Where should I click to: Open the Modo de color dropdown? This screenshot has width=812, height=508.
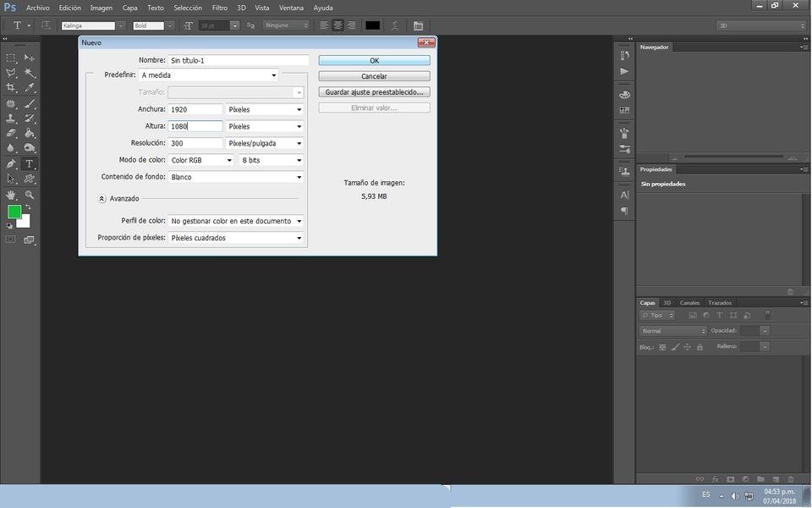[x=201, y=160]
